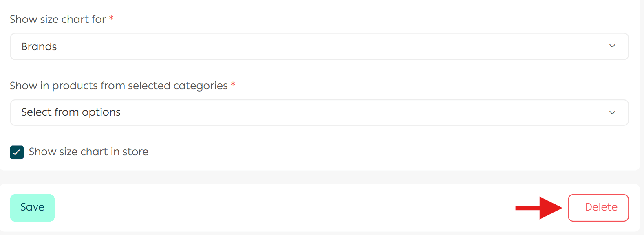Viewport: 644px width, 235px height.
Task: Click the red Delete button
Action: [598, 208]
